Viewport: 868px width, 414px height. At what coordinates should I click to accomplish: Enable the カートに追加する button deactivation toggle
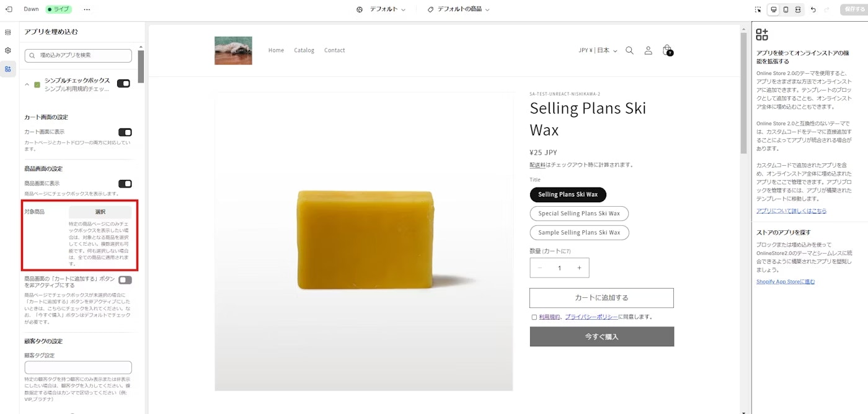[x=124, y=280]
